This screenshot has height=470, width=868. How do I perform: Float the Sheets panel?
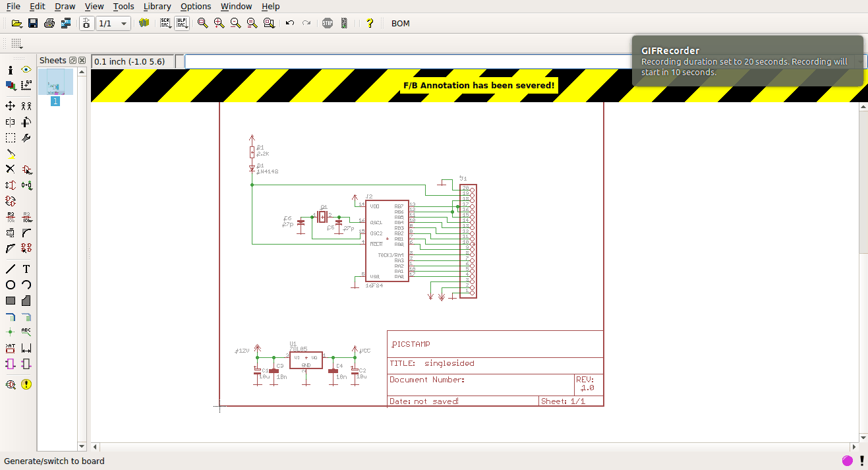(x=72, y=61)
